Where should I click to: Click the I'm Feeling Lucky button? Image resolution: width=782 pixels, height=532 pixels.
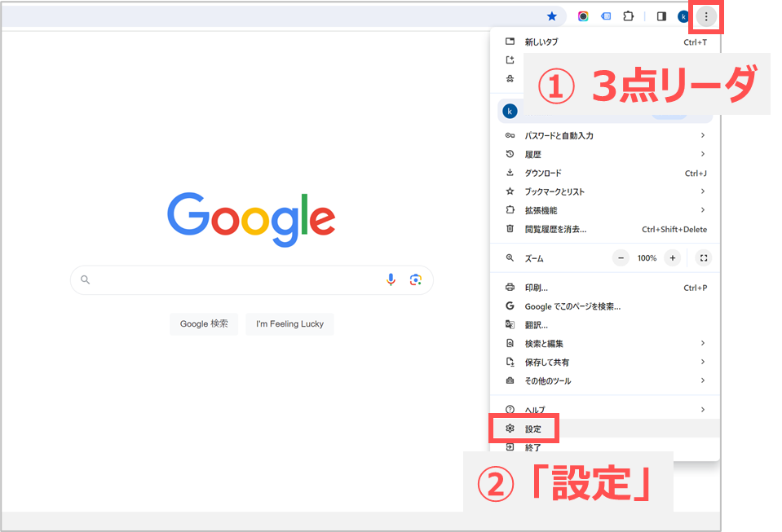289,323
